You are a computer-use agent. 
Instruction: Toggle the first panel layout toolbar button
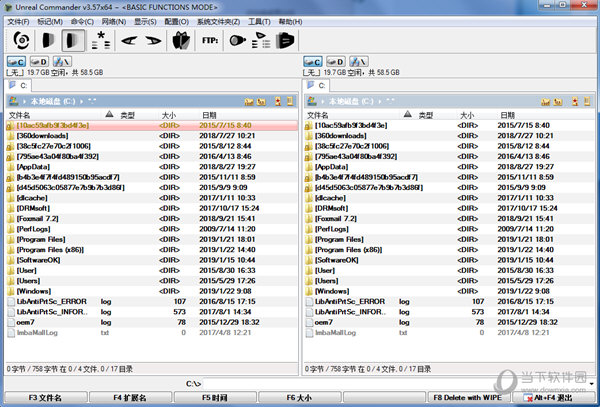click(x=48, y=41)
